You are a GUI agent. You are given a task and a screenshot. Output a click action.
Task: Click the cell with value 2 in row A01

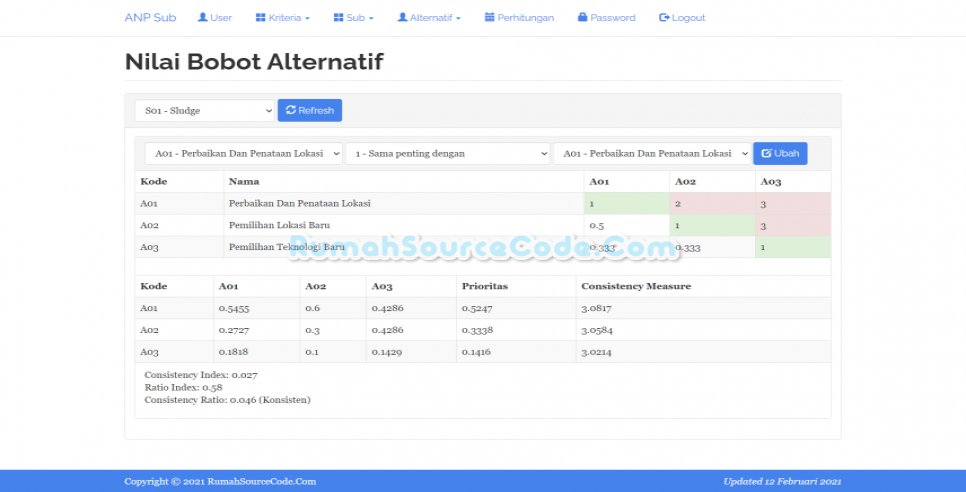712,203
